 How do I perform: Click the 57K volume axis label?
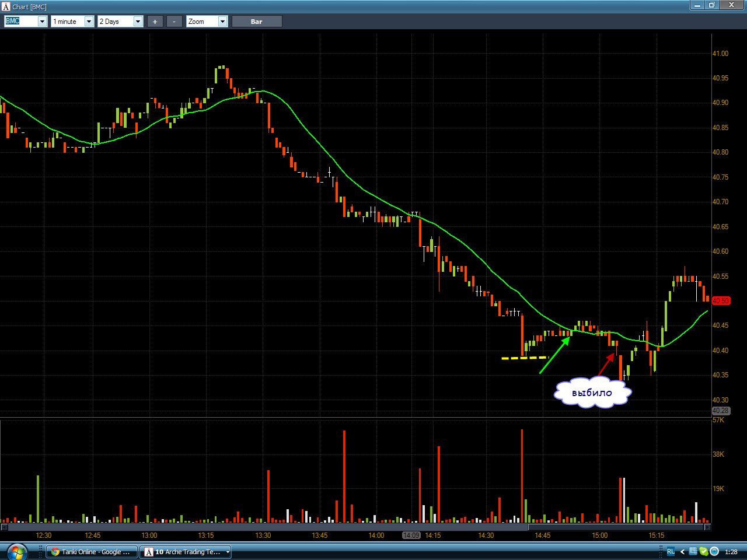(718, 420)
